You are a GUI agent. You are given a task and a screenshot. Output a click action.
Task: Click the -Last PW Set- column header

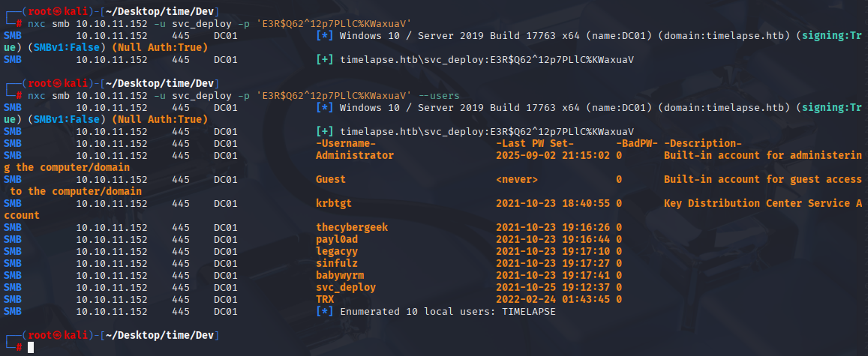pos(535,143)
